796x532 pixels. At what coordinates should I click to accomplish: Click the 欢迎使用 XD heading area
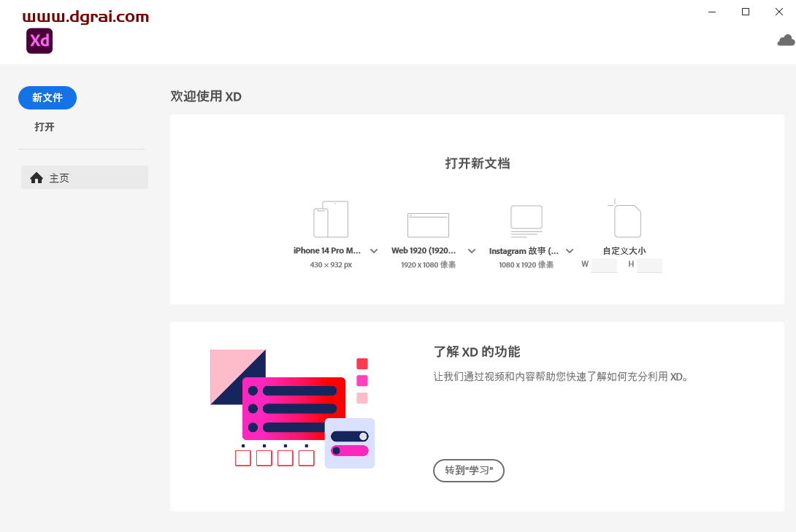pos(207,96)
